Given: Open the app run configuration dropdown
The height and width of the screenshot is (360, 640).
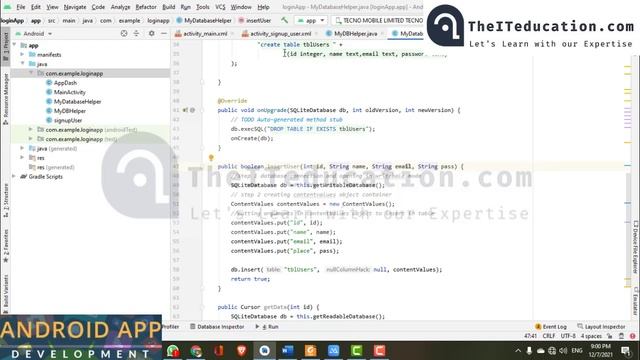Looking at the screenshot, I should click(x=311, y=20).
